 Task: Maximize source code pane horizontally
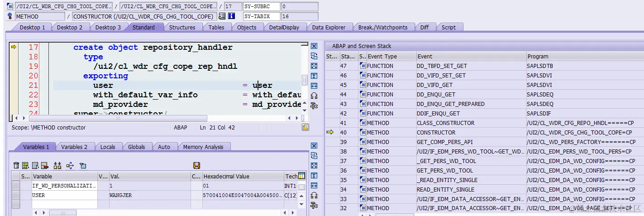point(314,86)
